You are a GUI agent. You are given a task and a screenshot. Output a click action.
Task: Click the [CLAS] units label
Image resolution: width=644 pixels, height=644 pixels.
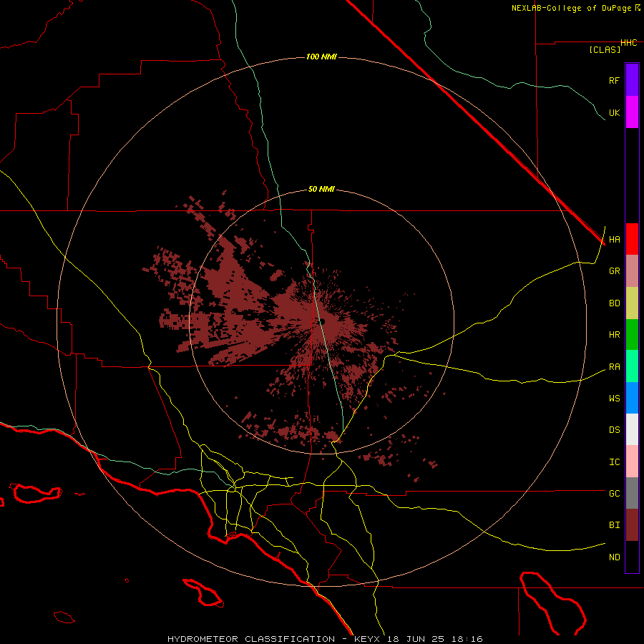pyautogui.click(x=605, y=49)
